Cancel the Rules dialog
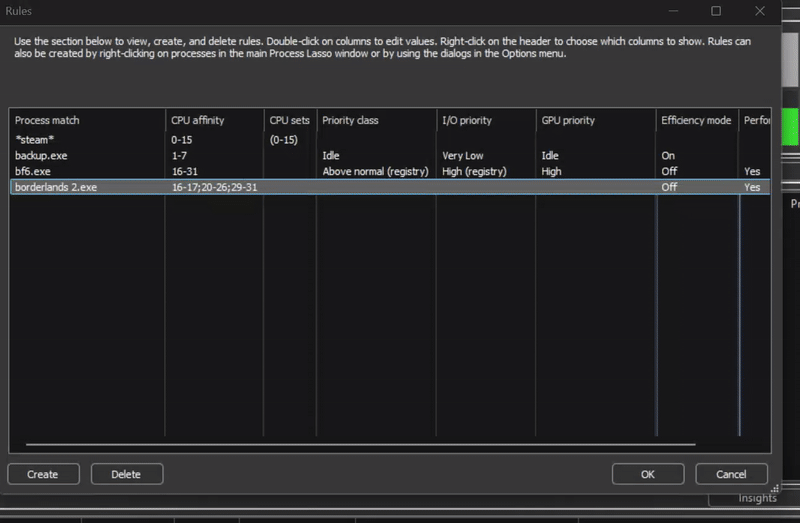 pyautogui.click(x=734, y=474)
